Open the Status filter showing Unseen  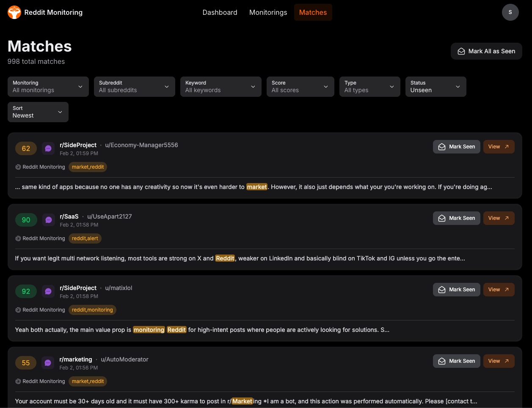click(x=436, y=87)
